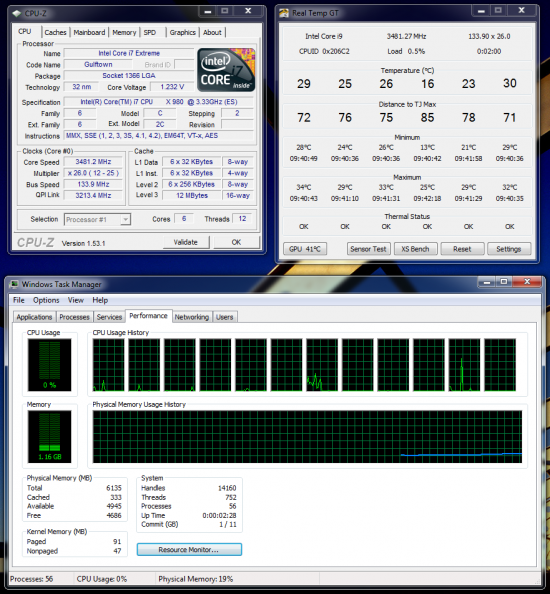The image size is (550, 594).
Task: Click the QPI Link value 3213.4 MHz
Action: point(93,195)
